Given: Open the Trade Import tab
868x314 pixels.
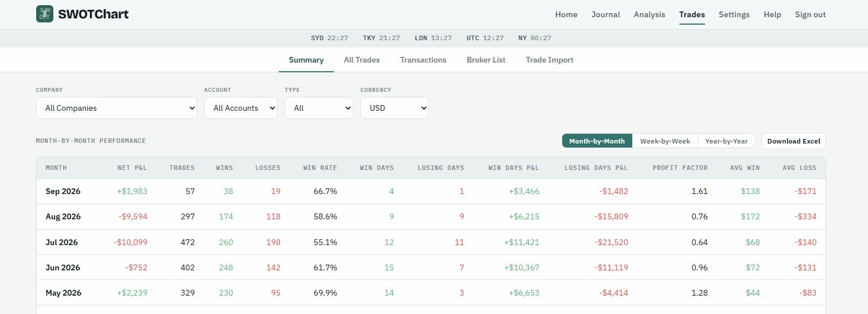Looking at the screenshot, I should tap(550, 60).
